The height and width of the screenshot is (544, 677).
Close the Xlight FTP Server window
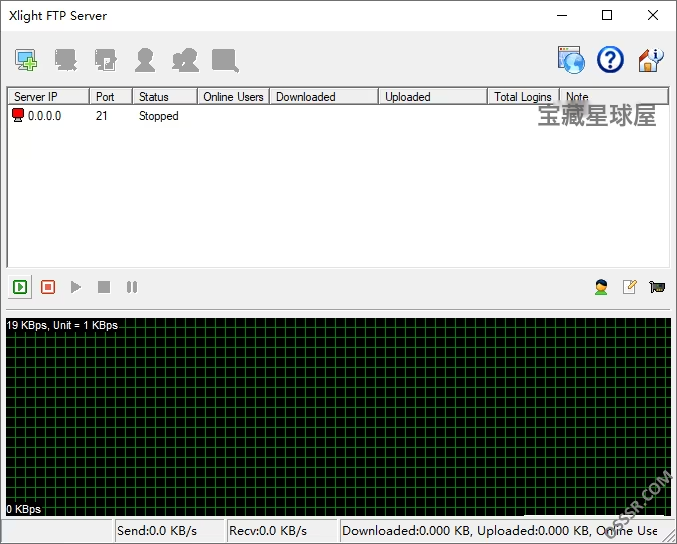coord(652,16)
